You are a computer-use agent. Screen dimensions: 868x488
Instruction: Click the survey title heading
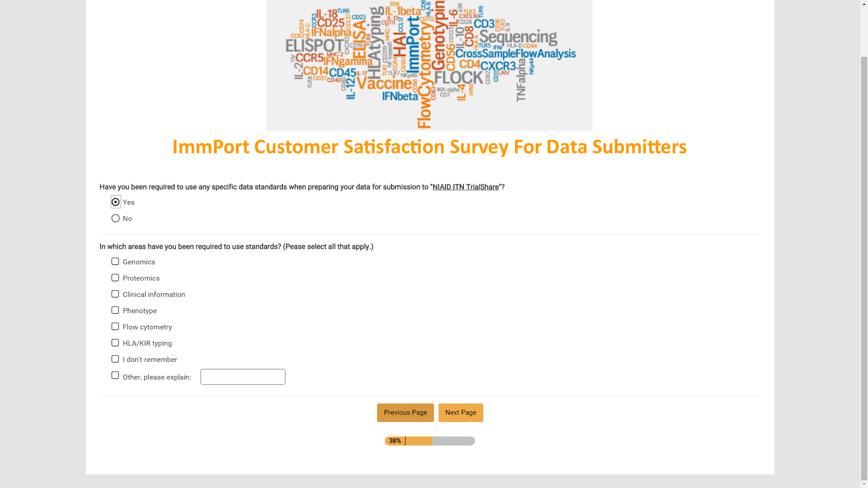coord(429,147)
